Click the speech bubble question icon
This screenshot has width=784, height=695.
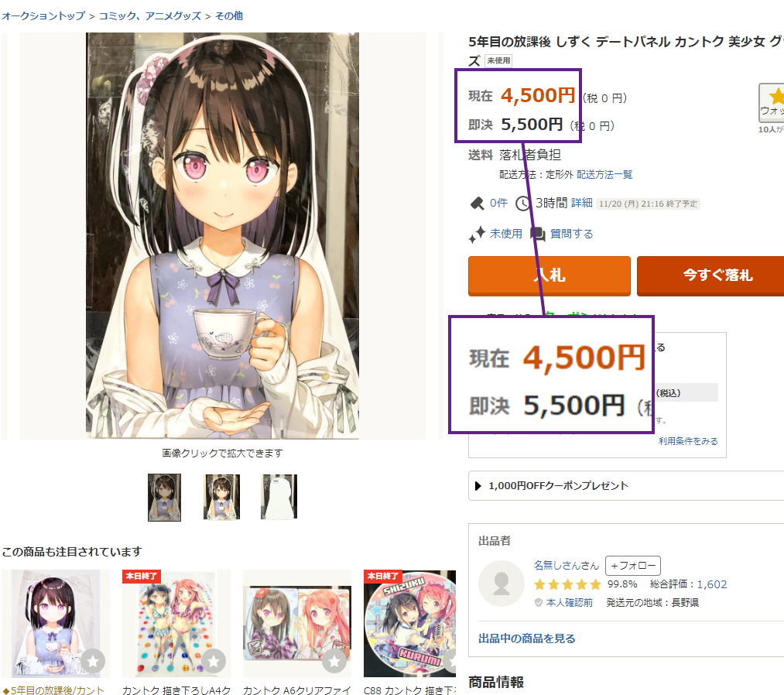[537, 234]
